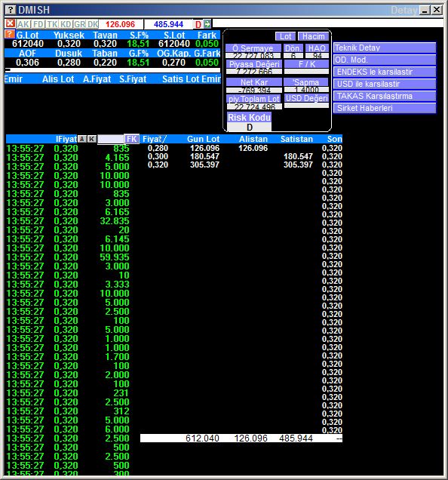
Task: Select USD ile karsilastir
Action: click(x=385, y=84)
